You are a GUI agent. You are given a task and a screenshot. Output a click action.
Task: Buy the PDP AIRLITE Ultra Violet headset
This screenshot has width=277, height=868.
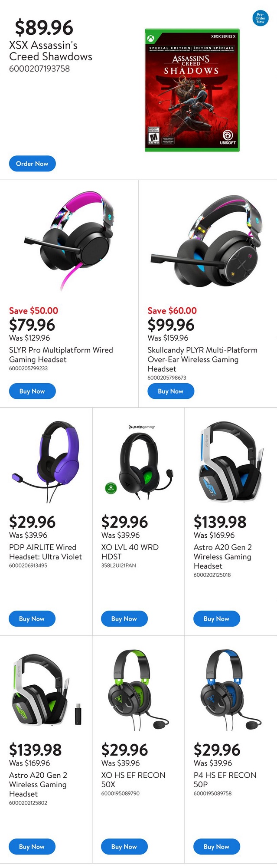click(32, 618)
